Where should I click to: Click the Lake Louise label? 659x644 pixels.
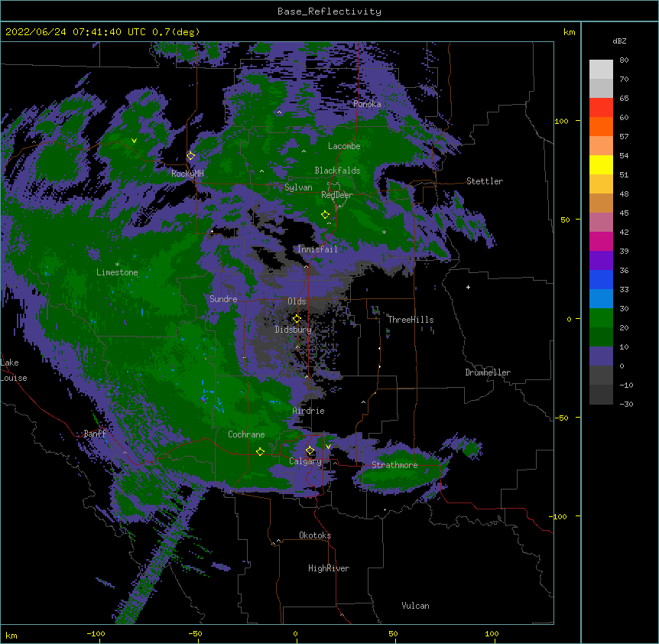pyautogui.click(x=14, y=370)
